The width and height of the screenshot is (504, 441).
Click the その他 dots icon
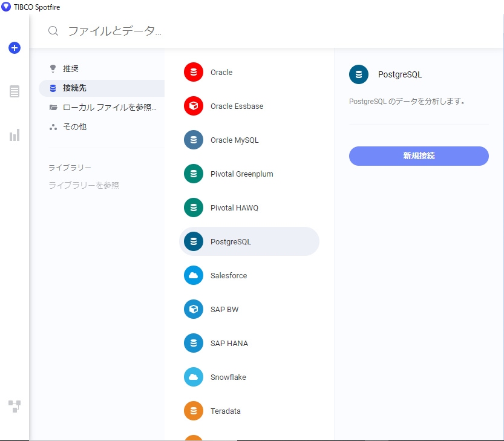(x=53, y=127)
